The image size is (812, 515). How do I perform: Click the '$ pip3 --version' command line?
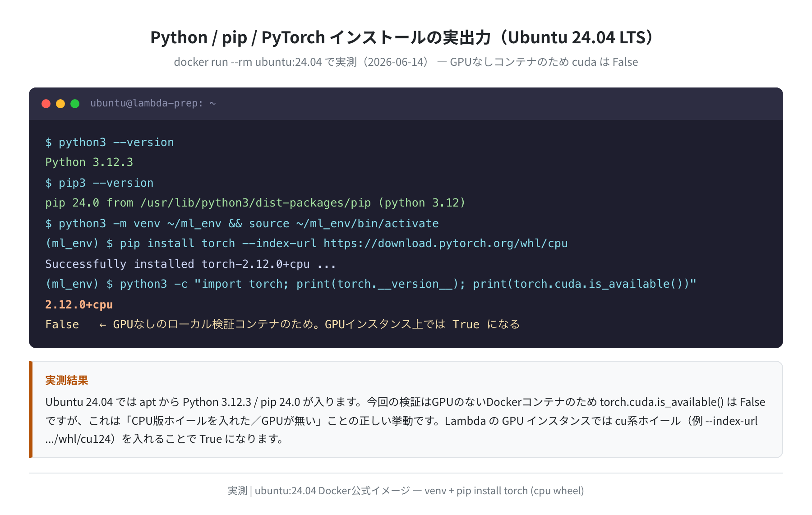click(x=99, y=183)
